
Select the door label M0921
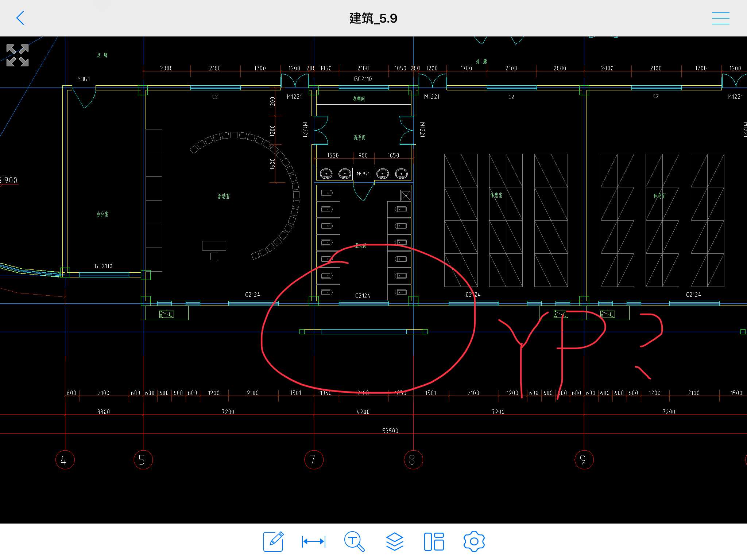point(363,174)
